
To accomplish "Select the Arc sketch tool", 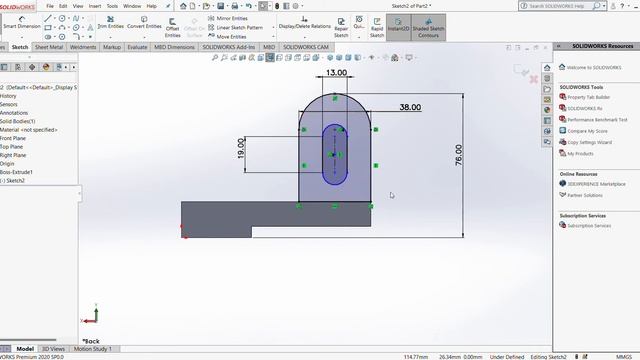I will (x=62, y=28).
